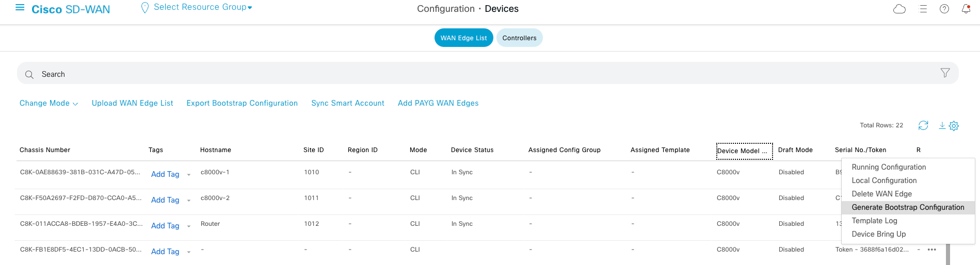
Task: Click Sync Smart Account link
Action: coord(347,103)
